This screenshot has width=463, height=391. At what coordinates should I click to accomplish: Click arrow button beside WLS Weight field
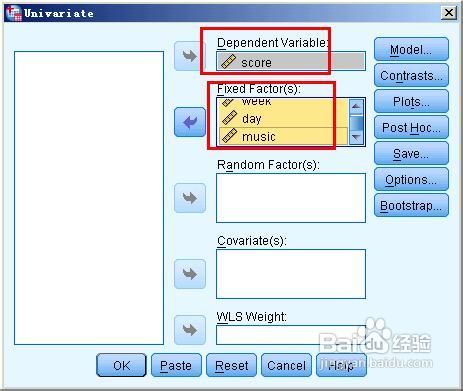click(190, 330)
